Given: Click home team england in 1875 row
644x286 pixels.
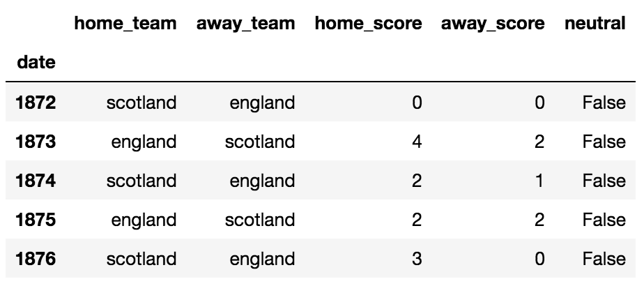Looking at the screenshot, I should tap(144, 220).
